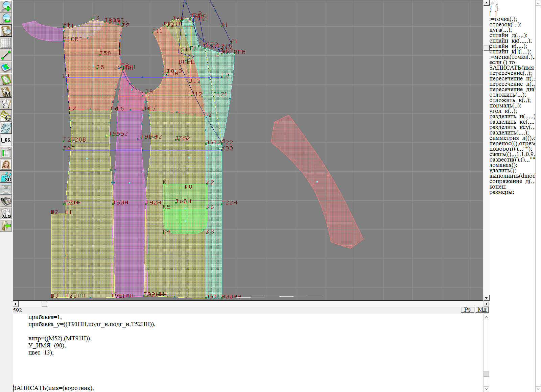
Task: Click the compass drafting tools icon
Action: tap(6, 104)
